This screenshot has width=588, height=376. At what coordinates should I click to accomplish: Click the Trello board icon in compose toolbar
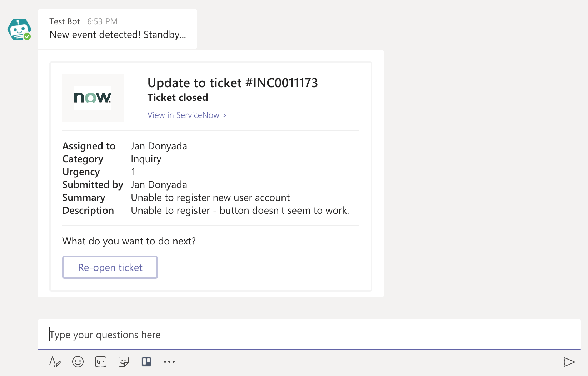(x=146, y=362)
